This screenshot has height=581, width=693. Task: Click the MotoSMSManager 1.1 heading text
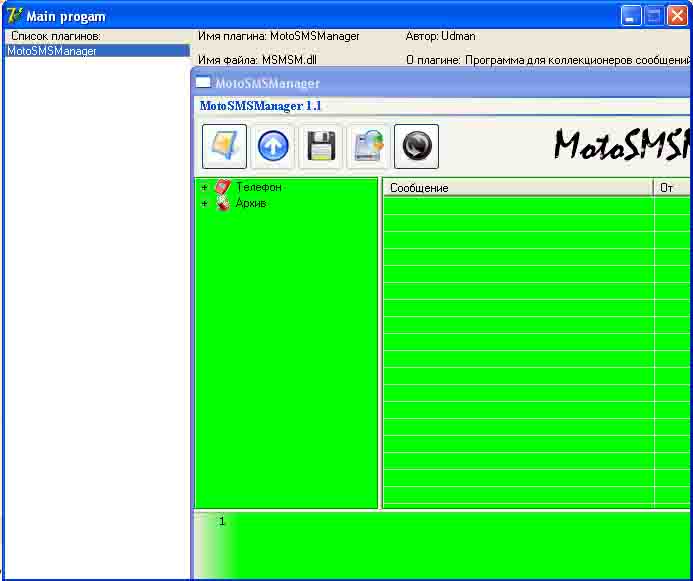click(x=260, y=106)
